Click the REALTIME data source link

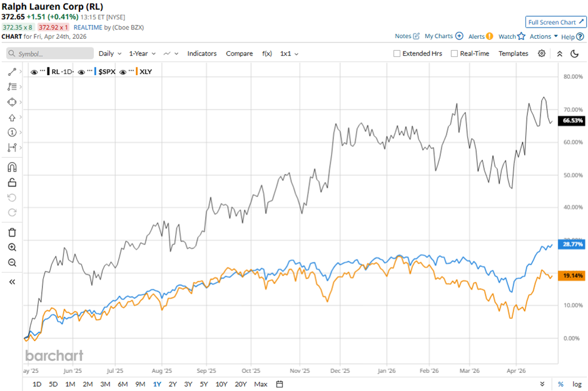coord(88,28)
